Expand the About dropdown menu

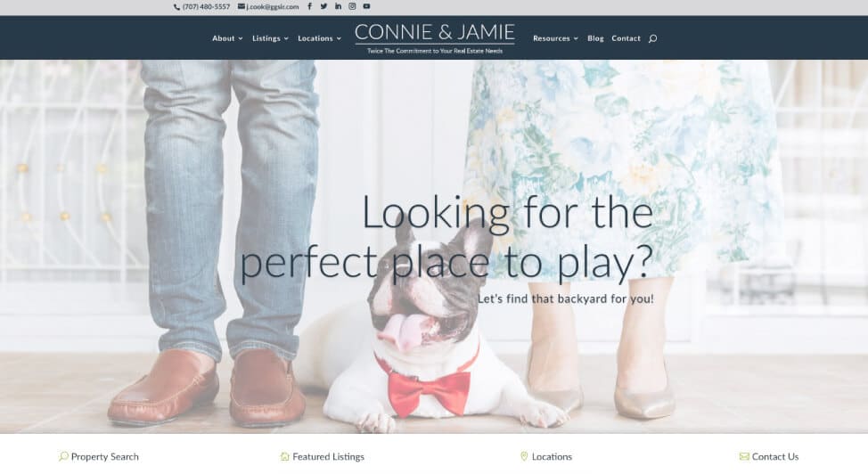pyautogui.click(x=227, y=39)
